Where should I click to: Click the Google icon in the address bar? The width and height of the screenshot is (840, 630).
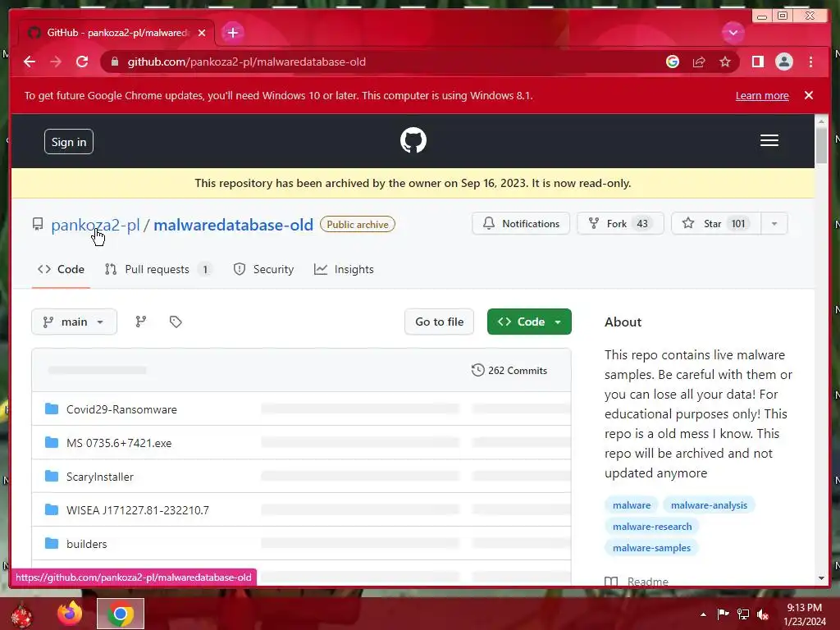pos(673,62)
